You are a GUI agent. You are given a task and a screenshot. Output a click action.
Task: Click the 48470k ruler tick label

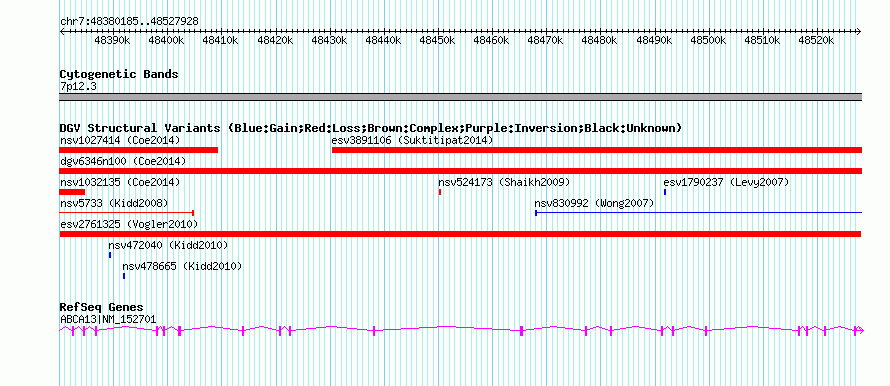[545, 40]
